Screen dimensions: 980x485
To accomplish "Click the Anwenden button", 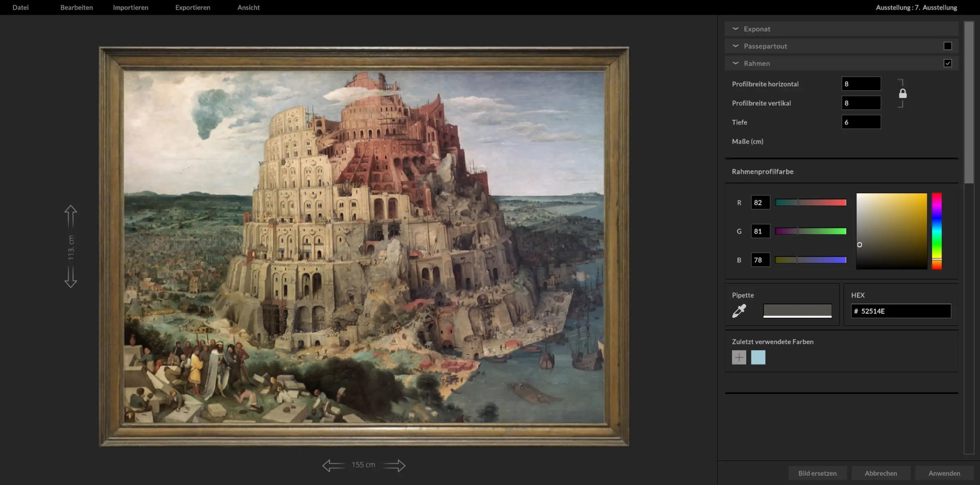I will 944,473.
